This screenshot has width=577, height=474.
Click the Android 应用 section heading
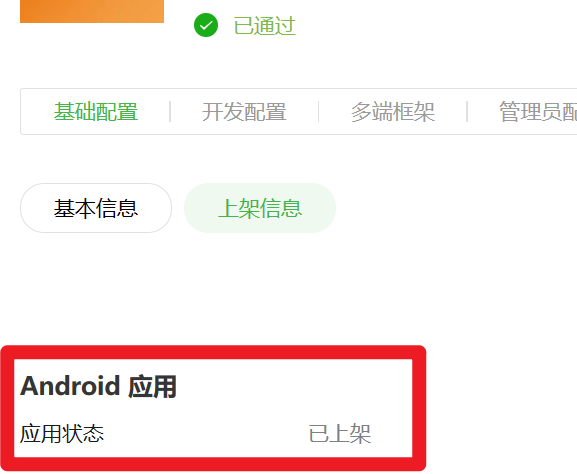click(99, 386)
